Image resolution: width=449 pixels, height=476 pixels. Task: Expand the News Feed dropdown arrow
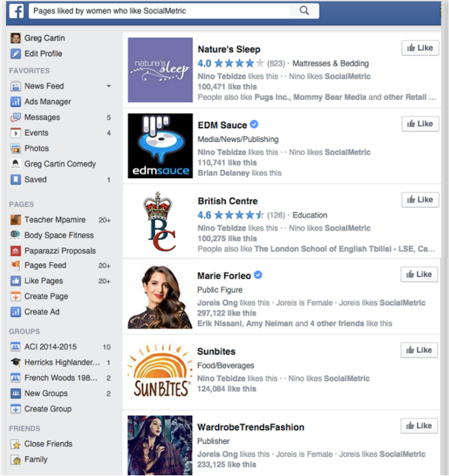[109, 86]
